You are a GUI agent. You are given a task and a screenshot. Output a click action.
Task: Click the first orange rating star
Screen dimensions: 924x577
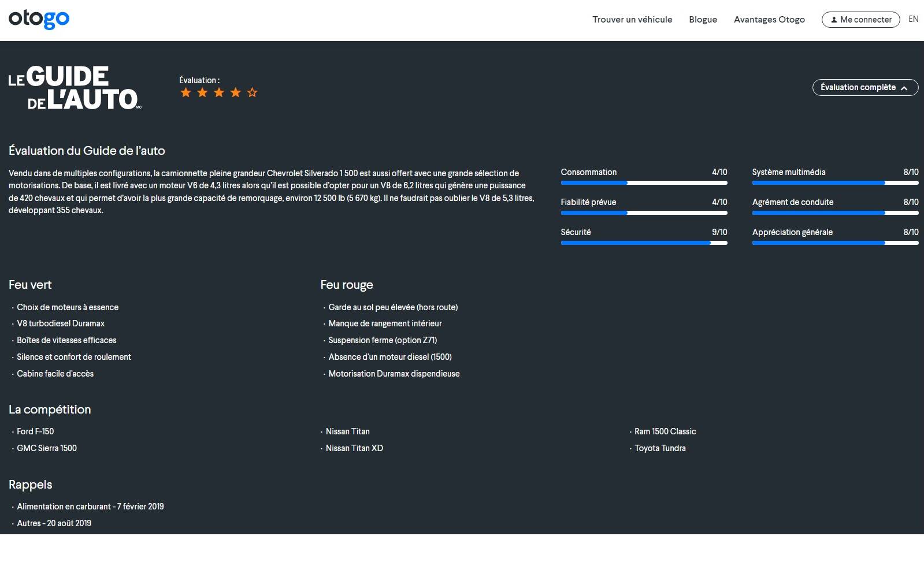coord(185,92)
